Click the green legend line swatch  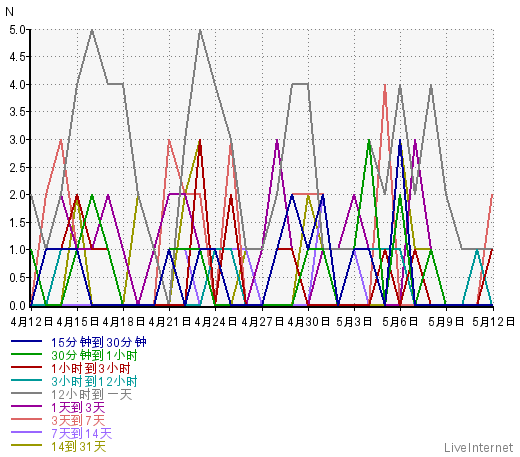click(x=26, y=354)
